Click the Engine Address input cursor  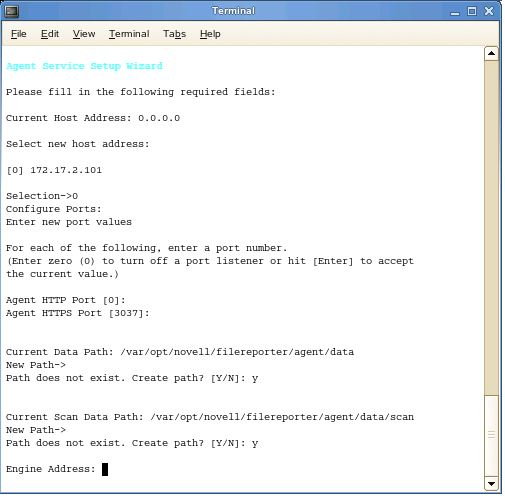tap(105, 469)
